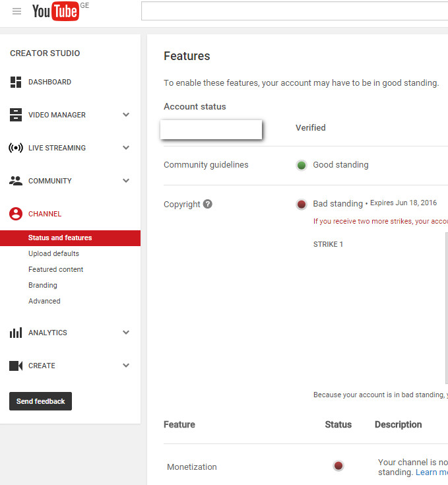448x485 pixels.
Task: Click the CREATOR STUDIO heading
Action: click(x=45, y=53)
